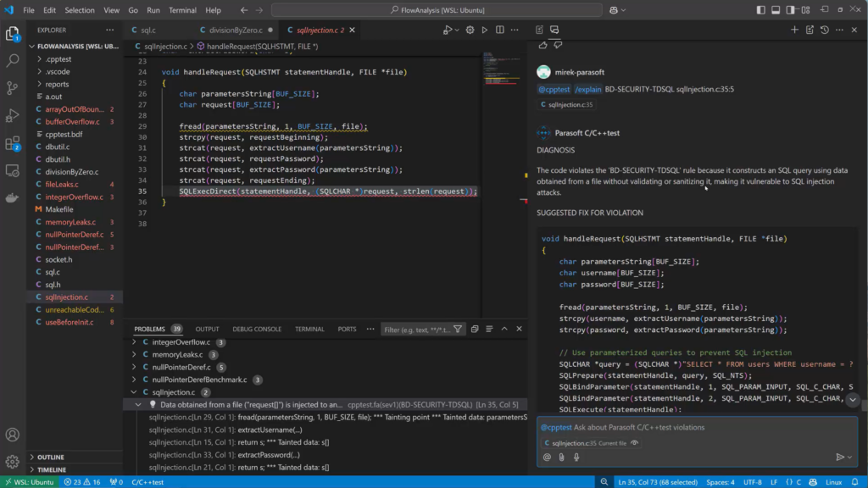Click the thumbs down feedback icon
Screen dimensions: 868x488
point(558,45)
